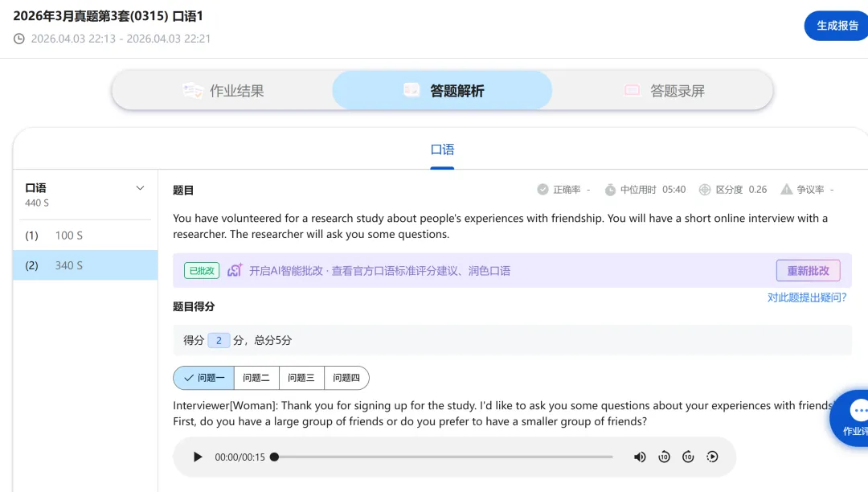Open the playback speed control
The image size is (868, 492).
[x=712, y=456]
